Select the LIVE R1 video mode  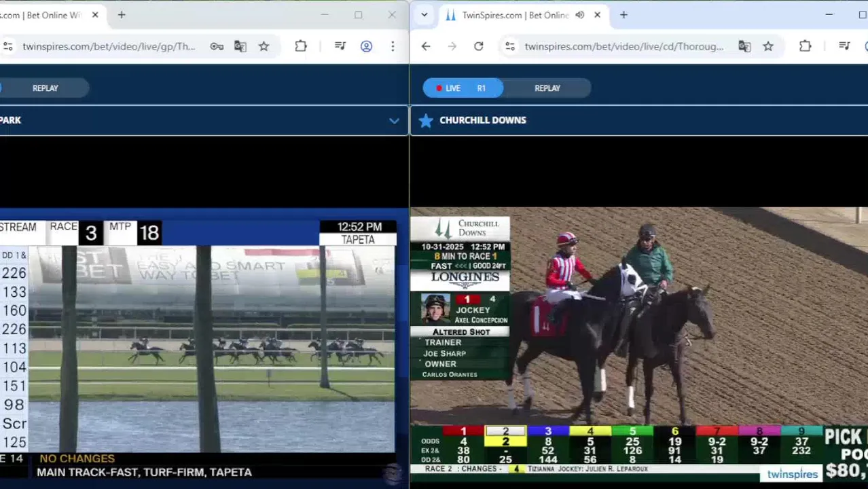coord(463,88)
